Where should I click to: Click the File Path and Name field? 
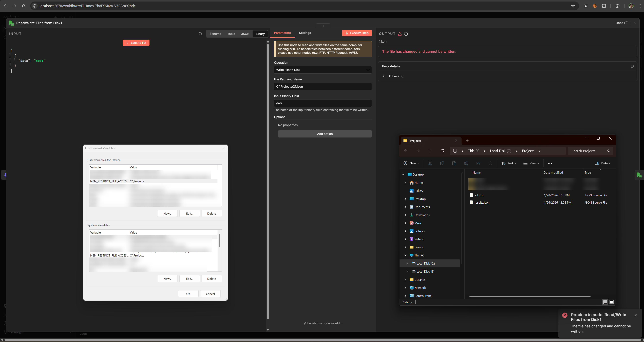click(x=323, y=87)
